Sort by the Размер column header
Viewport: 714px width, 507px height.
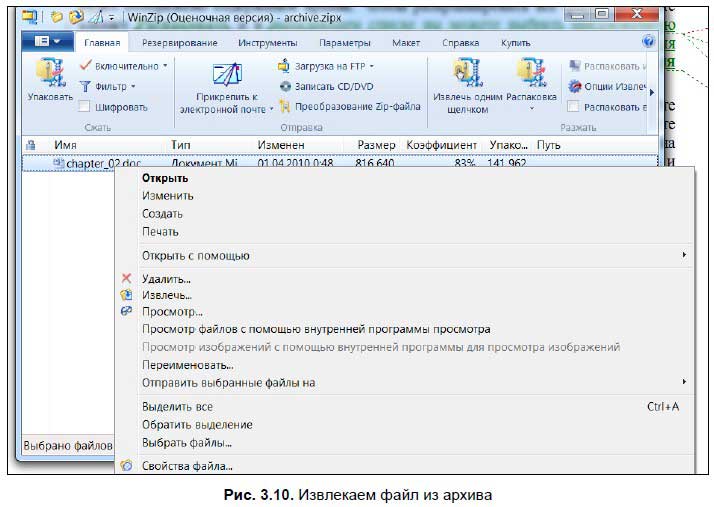pyautogui.click(x=376, y=145)
